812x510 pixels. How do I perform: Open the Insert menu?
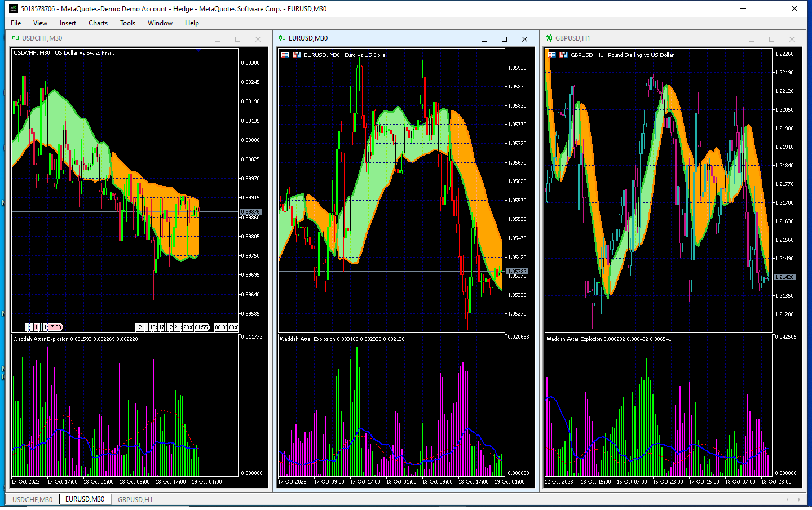(68, 23)
